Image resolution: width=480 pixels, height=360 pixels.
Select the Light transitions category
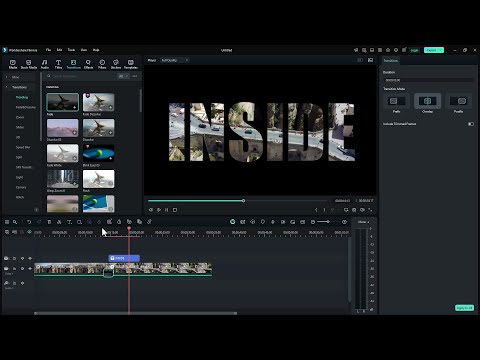(19, 177)
